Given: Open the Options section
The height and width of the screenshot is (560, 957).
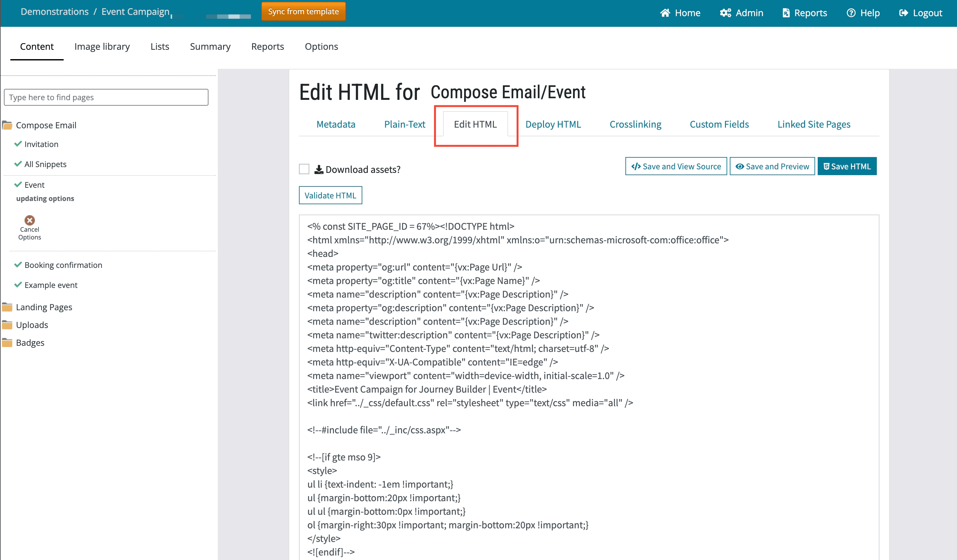Looking at the screenshot, I should pyautogui.click(x=321, y=46).
